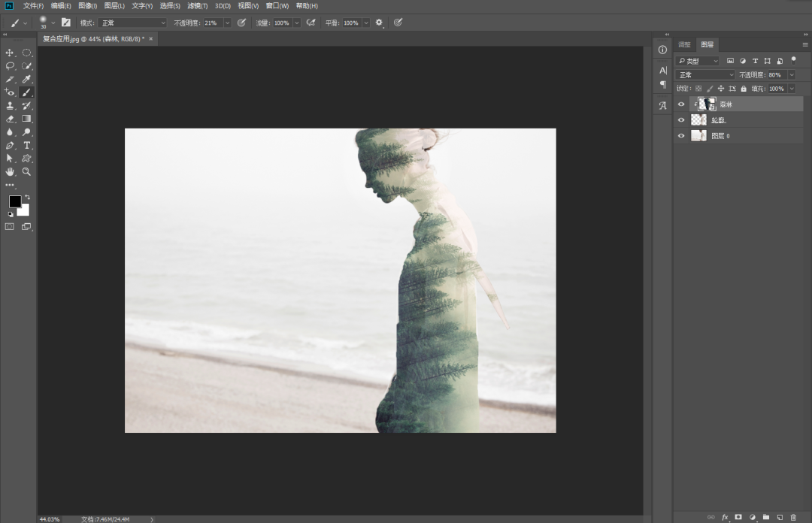Image resolution: width=812 pixels, height=523 pixels.
Task: Select the Quick Selection tool
Action: pyautogui.click(x=27, y=66)
